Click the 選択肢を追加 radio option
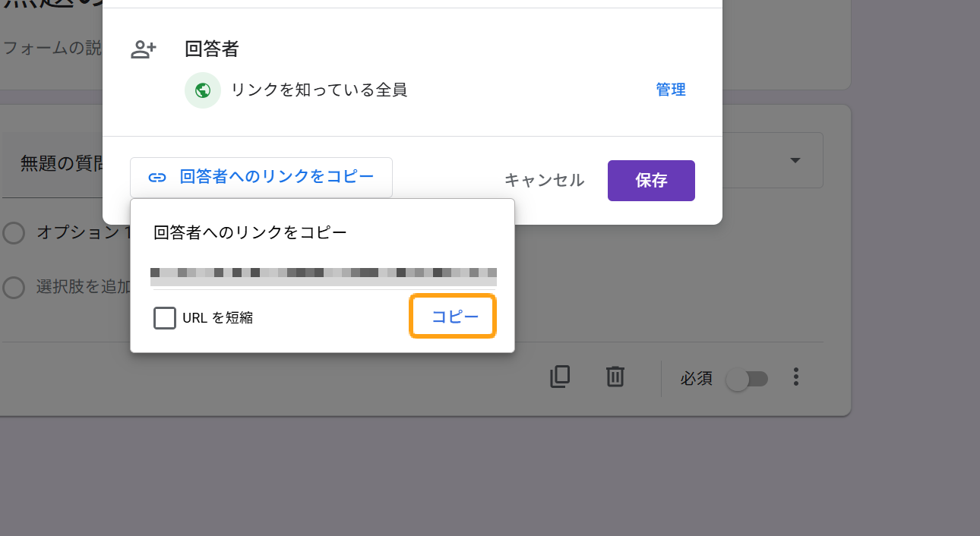 (14, 288)
